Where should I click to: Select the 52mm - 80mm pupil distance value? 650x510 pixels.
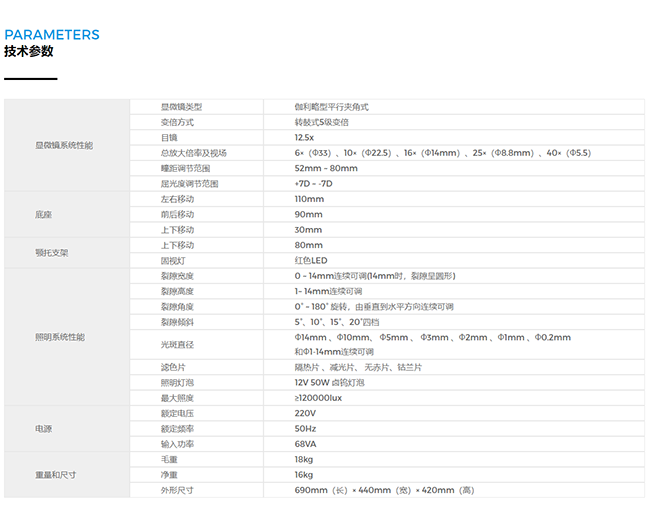(326, 168)
